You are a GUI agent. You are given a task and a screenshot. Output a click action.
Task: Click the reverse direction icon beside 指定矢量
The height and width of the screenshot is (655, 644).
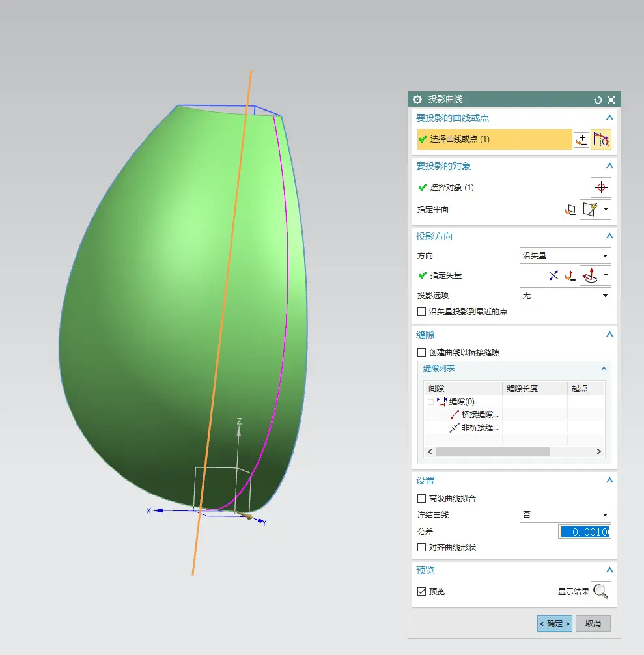tap(553, 275)
